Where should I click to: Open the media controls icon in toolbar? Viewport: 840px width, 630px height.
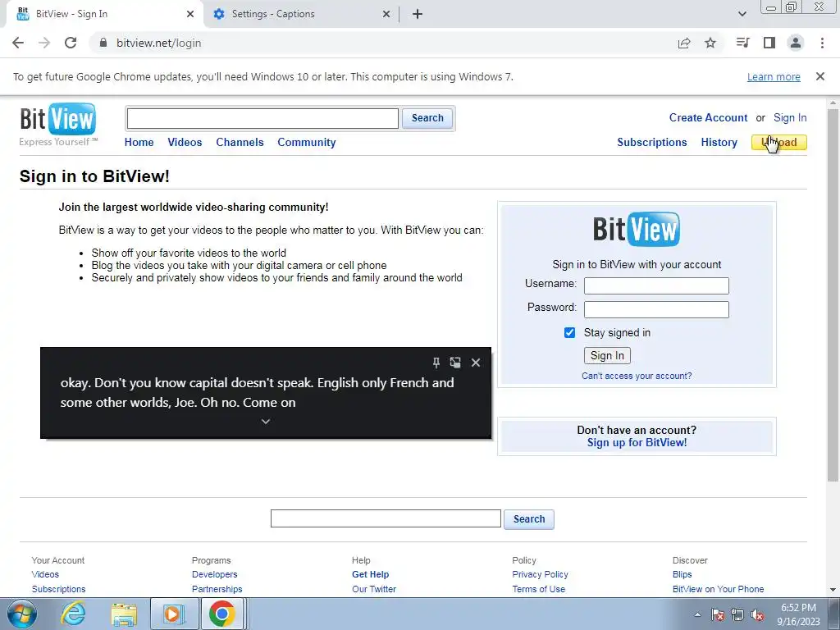point(742,43)
